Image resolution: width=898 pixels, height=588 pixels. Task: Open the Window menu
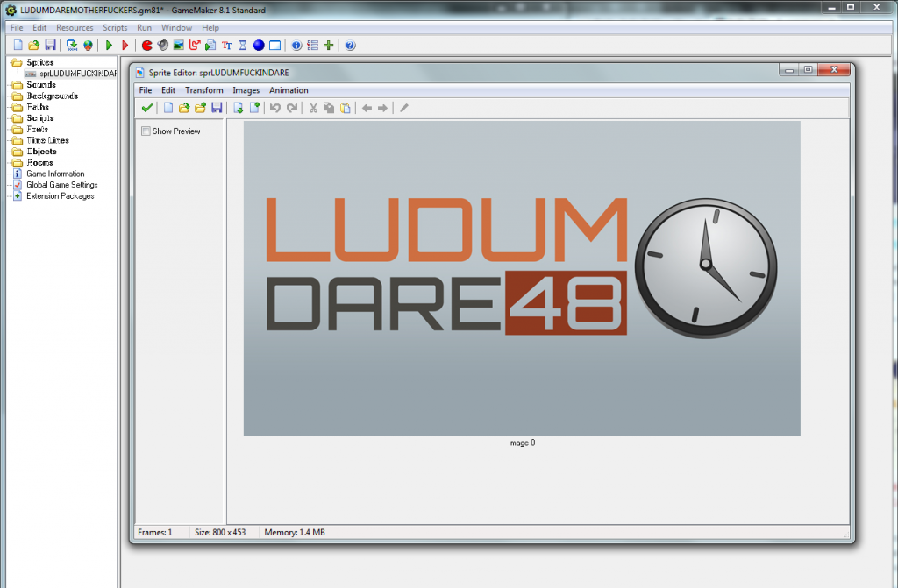pos(176,27)
